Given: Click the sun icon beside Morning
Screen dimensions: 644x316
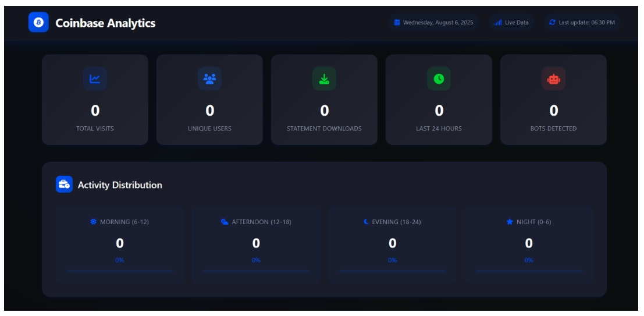Looking at the screenshot, I should 93,222.
